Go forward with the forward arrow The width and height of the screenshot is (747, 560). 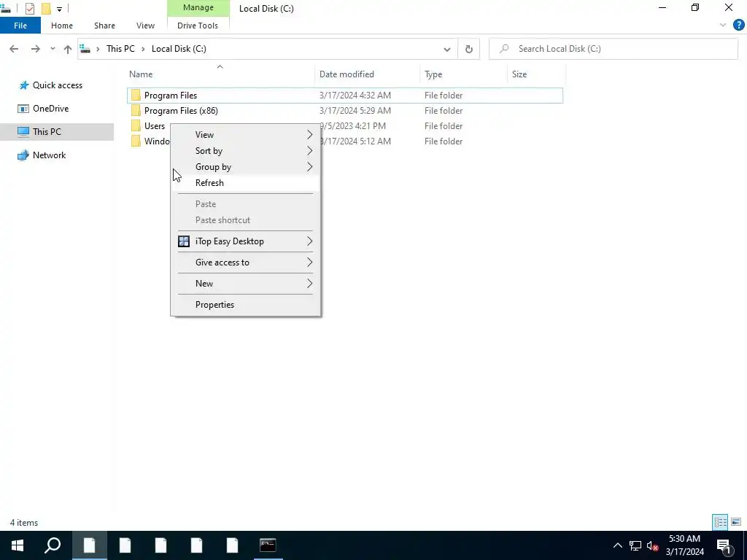coord(35,49)
